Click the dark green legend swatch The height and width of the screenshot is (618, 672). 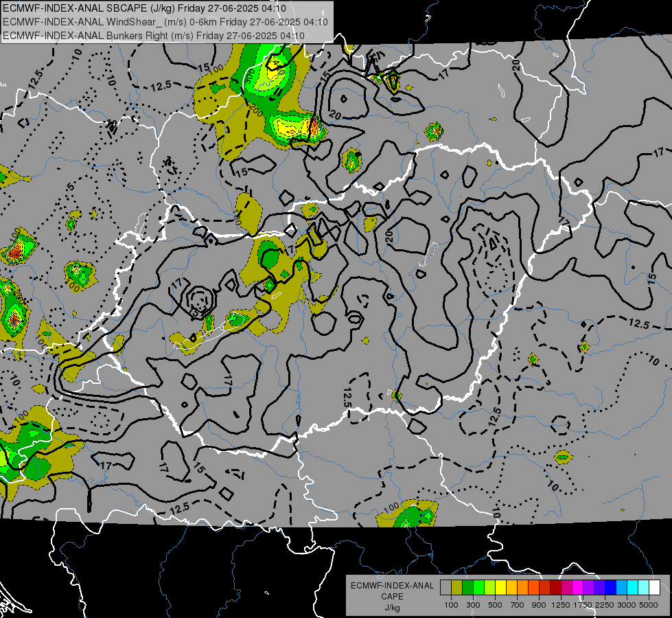467,588
